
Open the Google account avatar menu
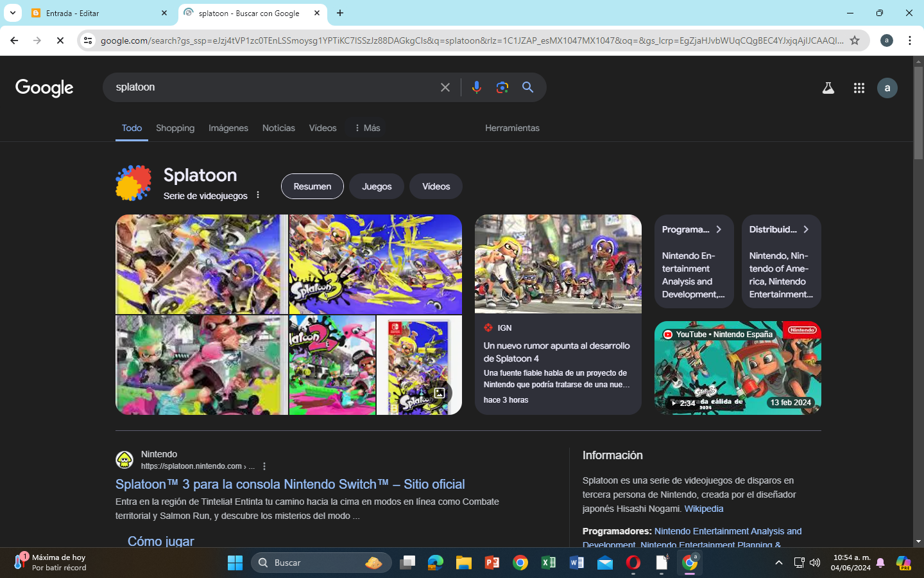pyautogui.click(x=887, y=88)
